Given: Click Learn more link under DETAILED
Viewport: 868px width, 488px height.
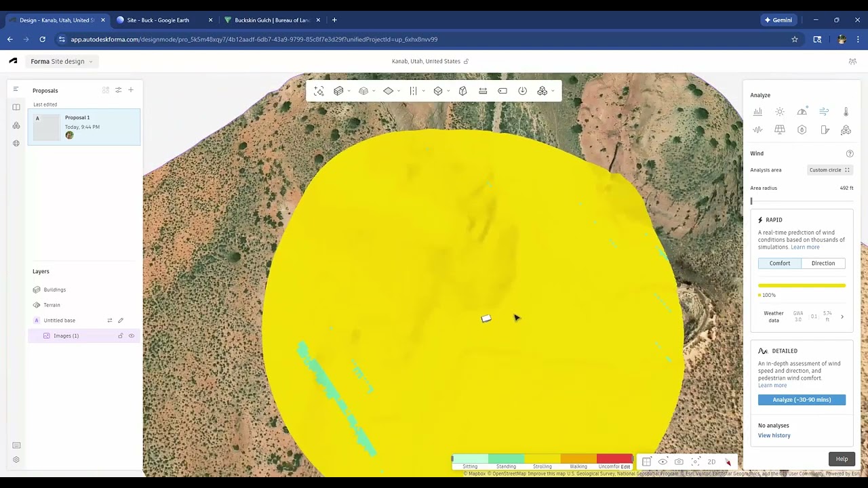Looking at the screenshot, I should point(772,386).
